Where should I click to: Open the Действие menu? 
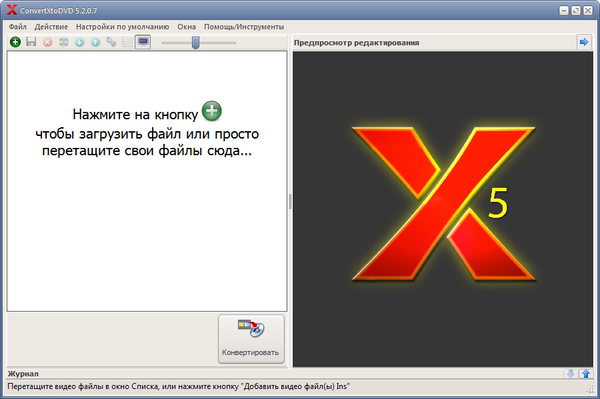pyautogui.click(x=51, y=27)
